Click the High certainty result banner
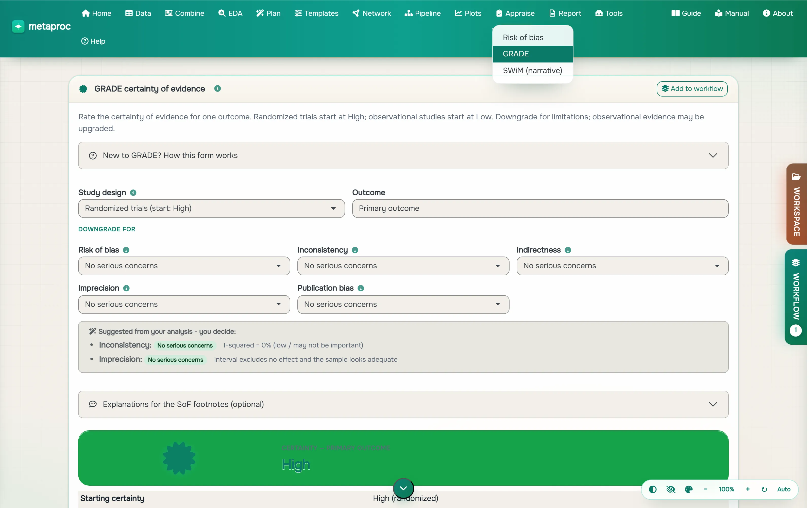The height and width of the screenshot is (508, 812). [403, 458]
